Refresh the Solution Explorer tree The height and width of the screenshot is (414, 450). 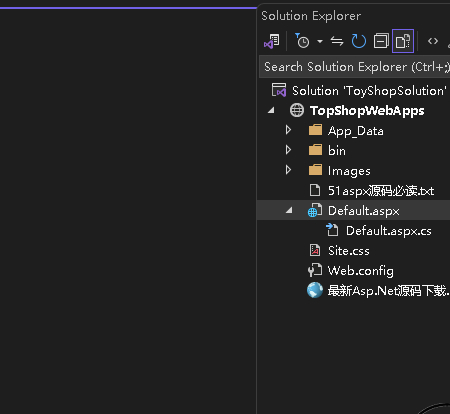point(359,41)
